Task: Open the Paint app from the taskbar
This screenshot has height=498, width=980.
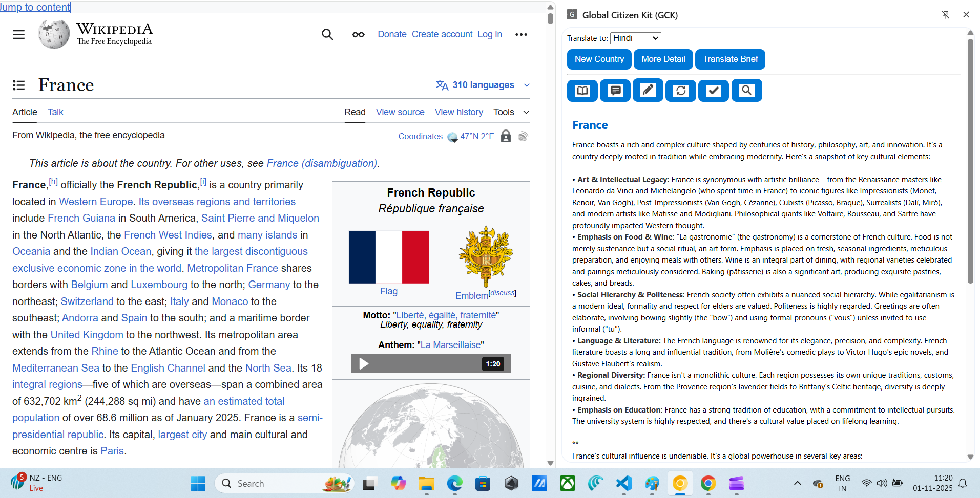Action: (652, 483)
